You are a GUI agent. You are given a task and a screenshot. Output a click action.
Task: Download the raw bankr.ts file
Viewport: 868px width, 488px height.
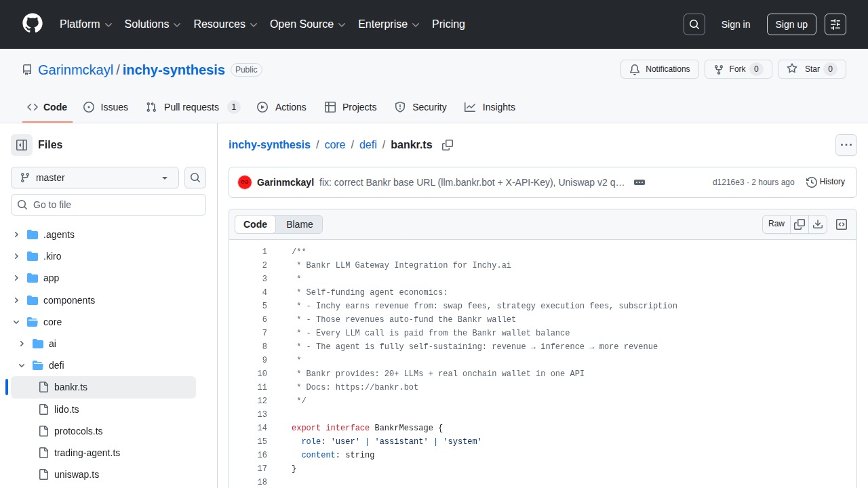pyautogui.click(x=818, y=224)
